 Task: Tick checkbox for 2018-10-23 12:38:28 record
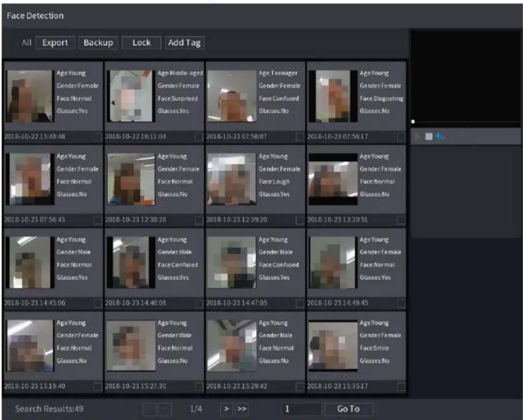coord(199,220)
